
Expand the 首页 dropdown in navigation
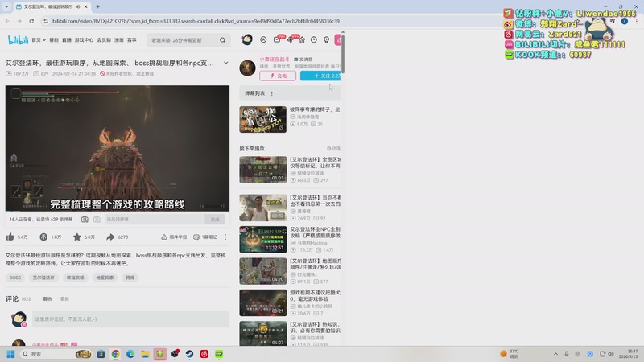(x=44, y=40)
